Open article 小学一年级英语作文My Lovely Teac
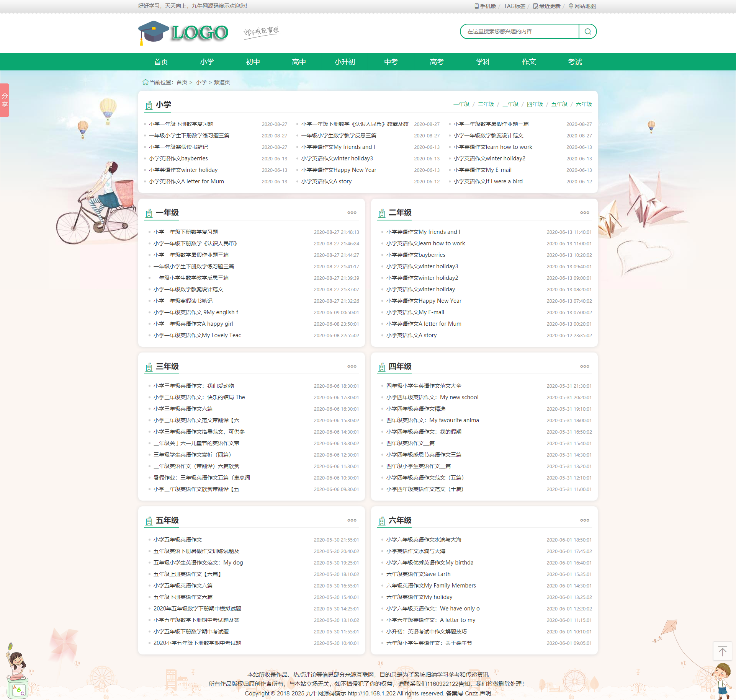This screenshot has width=736, height=700. pyautogui.click(x=197, y=335)
